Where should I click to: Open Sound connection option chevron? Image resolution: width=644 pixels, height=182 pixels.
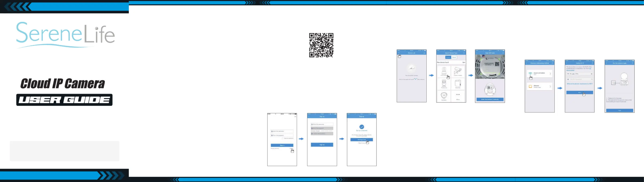550,74
